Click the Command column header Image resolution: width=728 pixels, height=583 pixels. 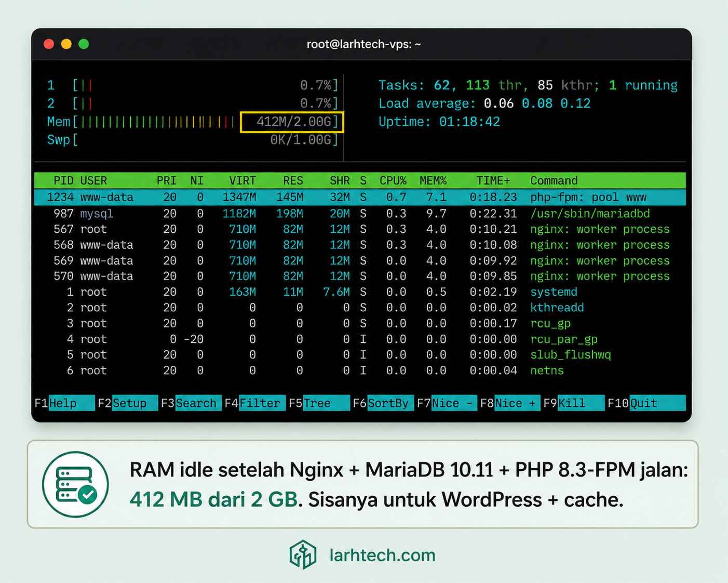pyautogui.click(x=554, y=181)
